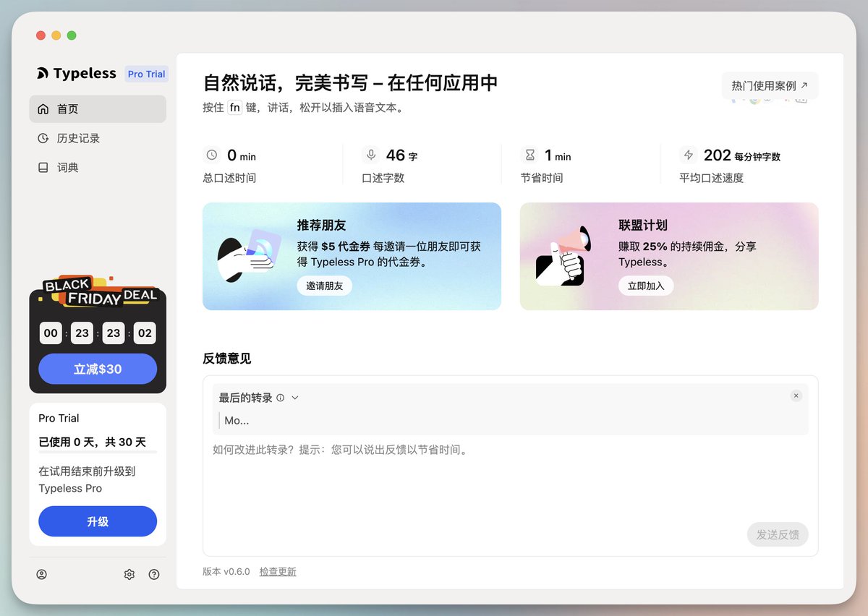Open 历史记录 history page
The width and height of the screenshot is (868, 616).
98,138
